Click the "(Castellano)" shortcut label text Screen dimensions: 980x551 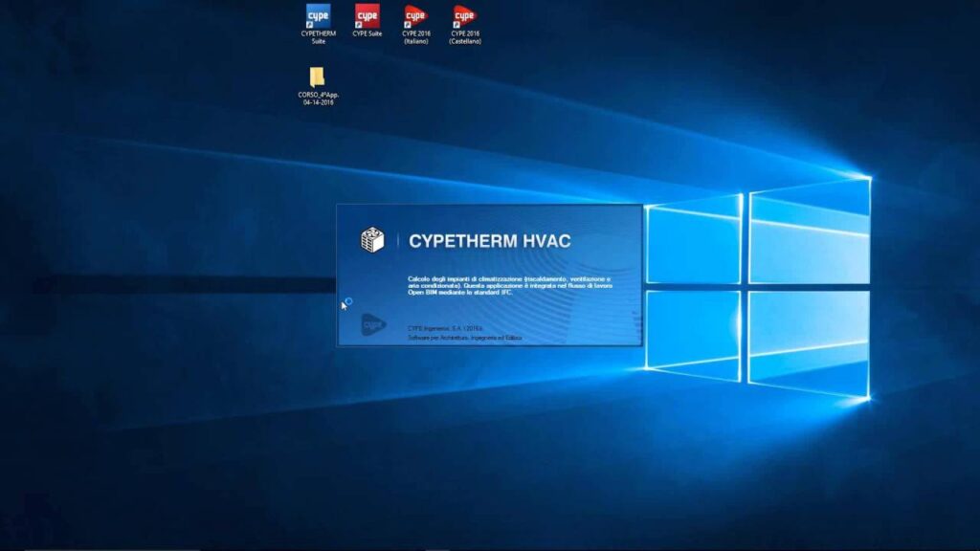[x=465, y=41]
